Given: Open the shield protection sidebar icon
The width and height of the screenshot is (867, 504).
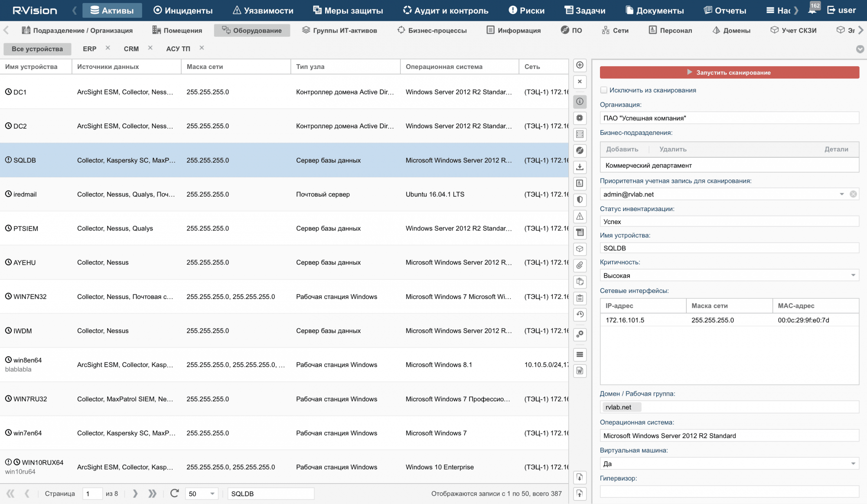Looking at the screenshot, I should point(580,200).
